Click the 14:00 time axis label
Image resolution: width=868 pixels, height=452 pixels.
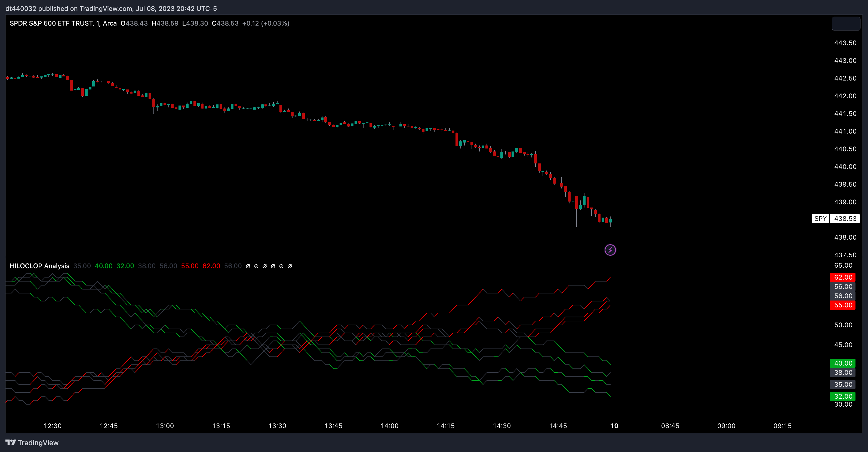point(390,426)
